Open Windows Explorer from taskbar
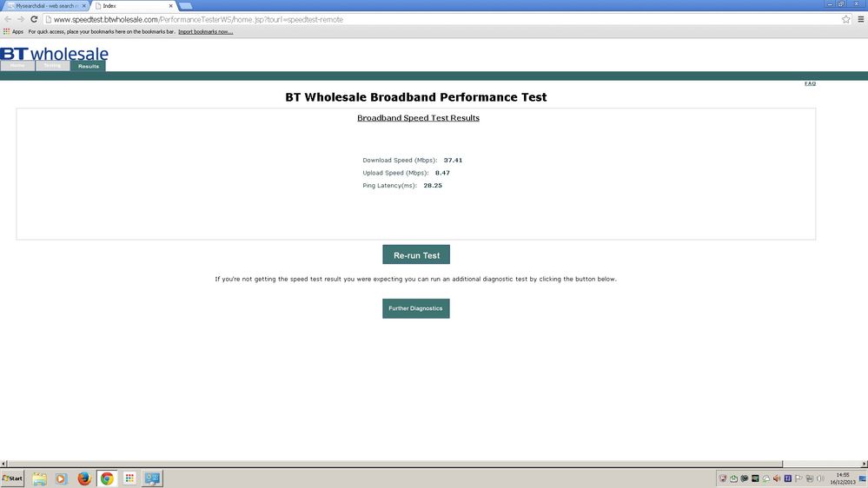Viewport: 868px width, 488px height. [x=39, y=478]
